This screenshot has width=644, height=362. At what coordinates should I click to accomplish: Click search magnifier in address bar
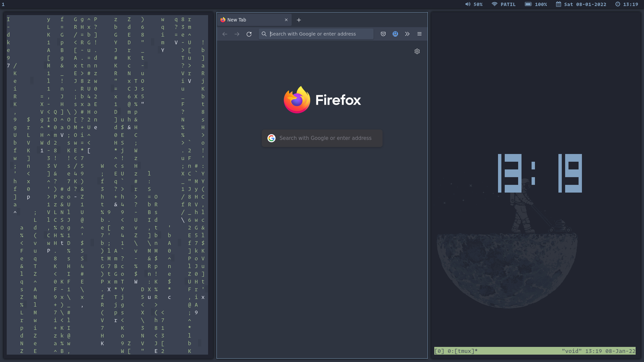(264, 34)
